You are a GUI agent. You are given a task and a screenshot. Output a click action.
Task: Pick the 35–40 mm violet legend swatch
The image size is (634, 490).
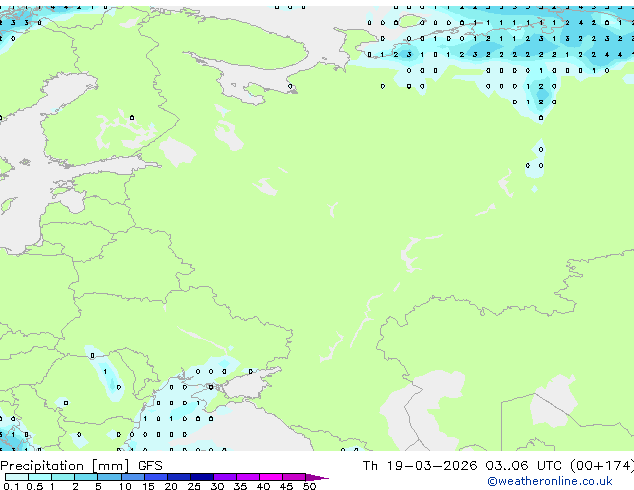(x=248, y=477)
